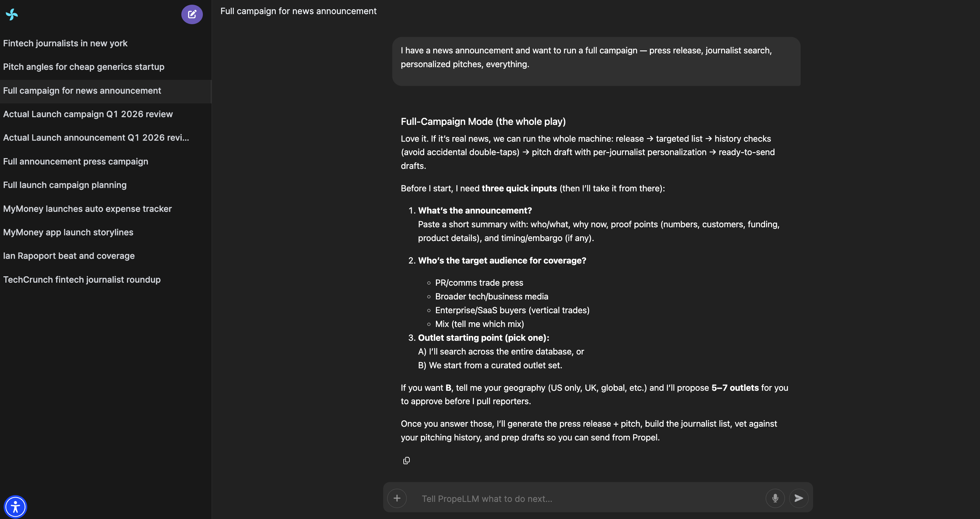Open truncated Actual Launch announcement Q1 chat
Viewport: 980px width, 519px height.
click(x=96, y=138)
